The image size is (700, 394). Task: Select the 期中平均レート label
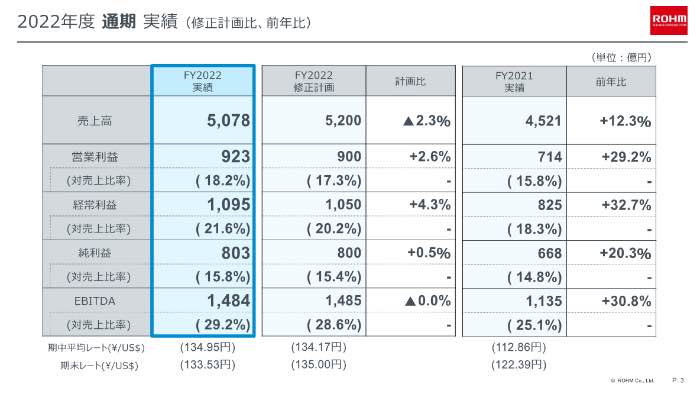pos(96,348)
